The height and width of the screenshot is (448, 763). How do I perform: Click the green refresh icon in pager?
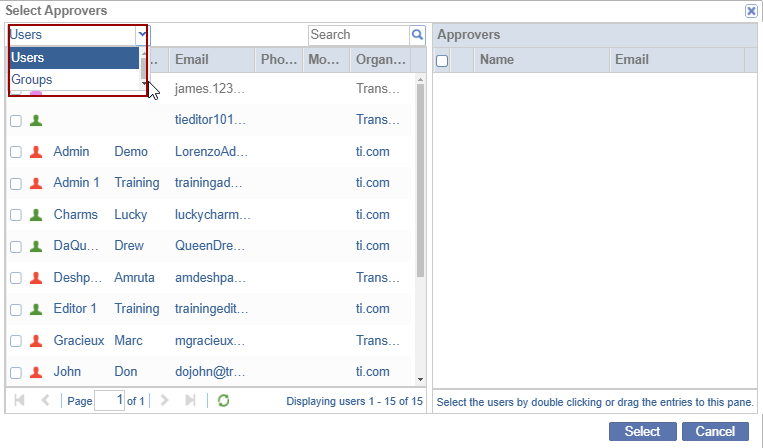coord(224,401)
